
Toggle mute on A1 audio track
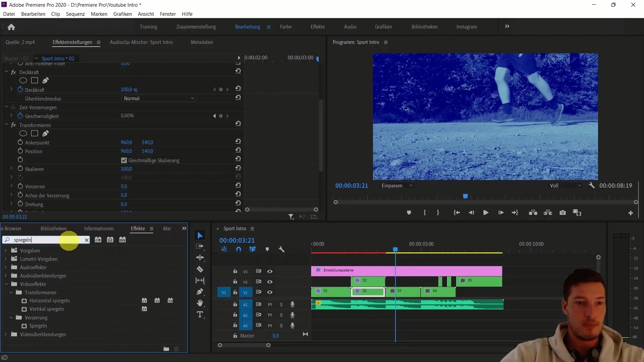(x=270, y=304)
